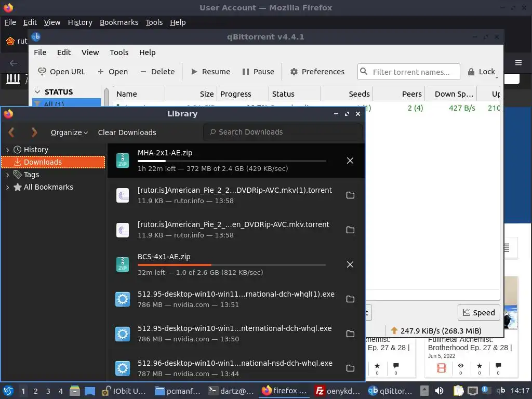The width and height of the screenshot is (532, 399).
Task: Select Downloads in the Library sidebar
Action: click(x=54, y=162)
